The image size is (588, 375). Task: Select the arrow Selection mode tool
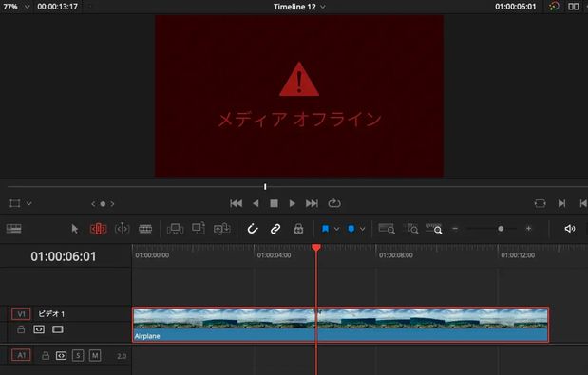[75, 229]
